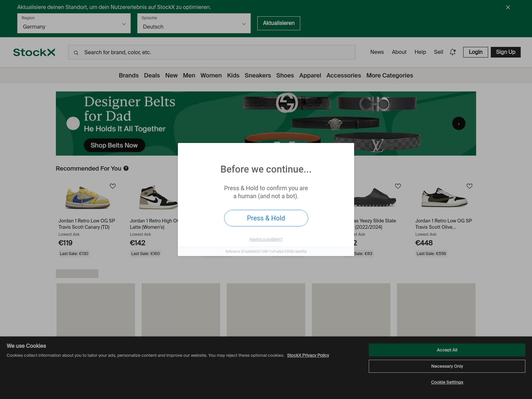This screenshot has height=399, width=532.
Task: Open the News link
Action: pyautogui.click(x=377, y=52)
